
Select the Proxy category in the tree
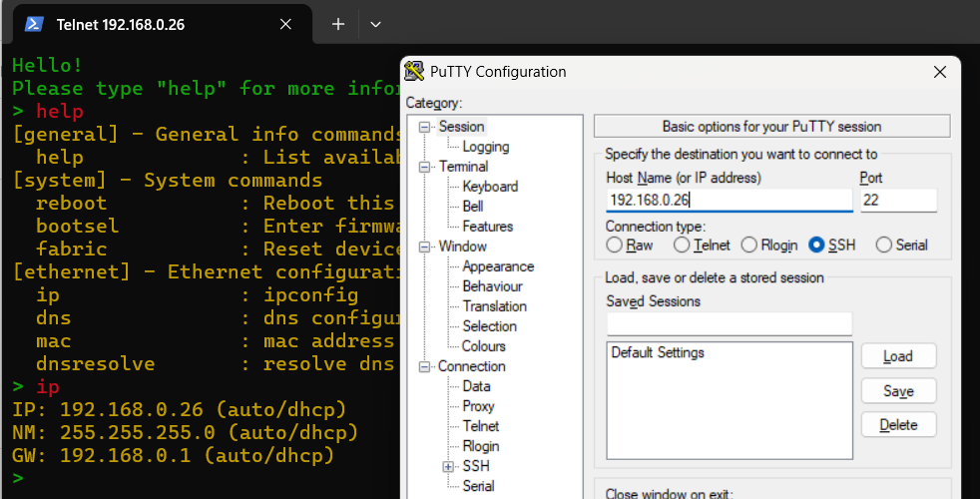click(478, 406)
